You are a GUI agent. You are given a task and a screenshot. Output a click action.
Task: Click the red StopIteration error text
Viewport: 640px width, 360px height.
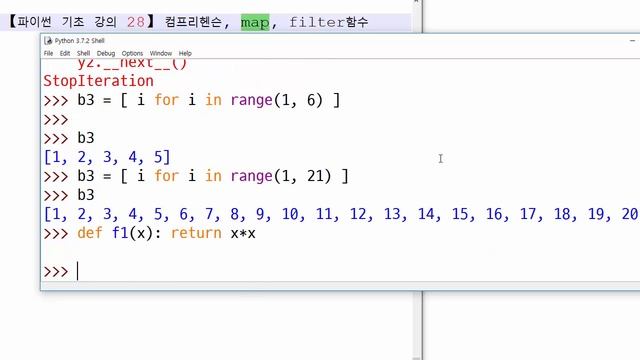(98, 81)
